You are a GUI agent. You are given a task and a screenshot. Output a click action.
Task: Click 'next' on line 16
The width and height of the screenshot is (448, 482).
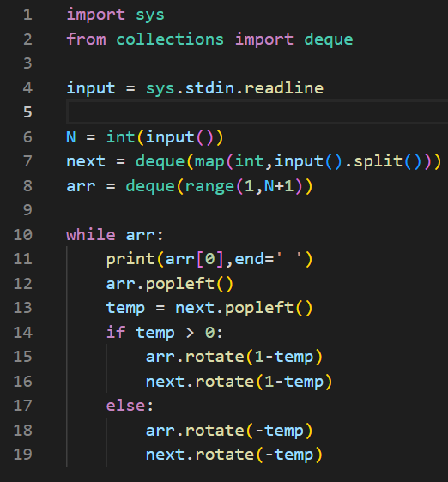165,382
